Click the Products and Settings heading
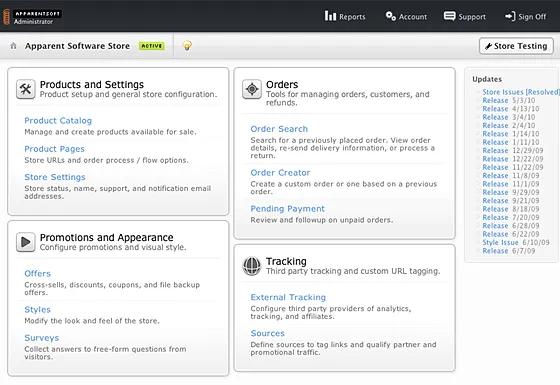Screen dimensions: 560x385 click(92, 85)
